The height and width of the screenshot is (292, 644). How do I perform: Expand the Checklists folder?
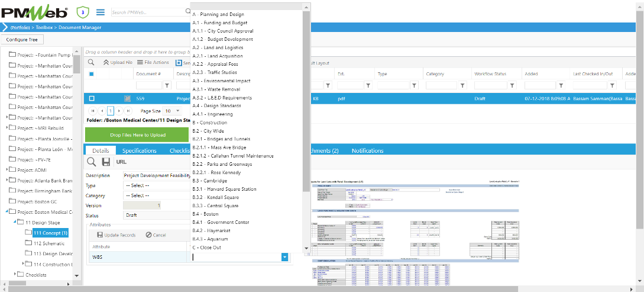[15, 274]
